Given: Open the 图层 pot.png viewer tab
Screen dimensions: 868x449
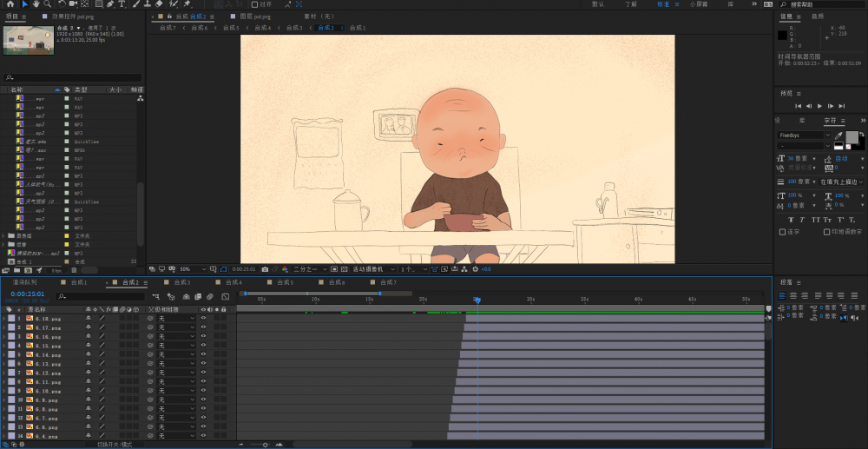Looking at the screenshot, I should point(254,17).
